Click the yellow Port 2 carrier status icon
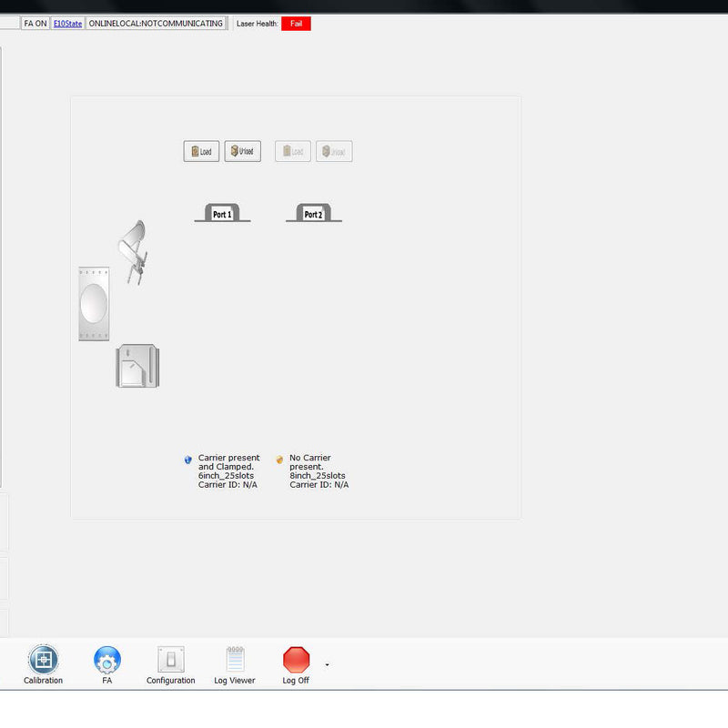728x728 pixels. coord(279,460)
